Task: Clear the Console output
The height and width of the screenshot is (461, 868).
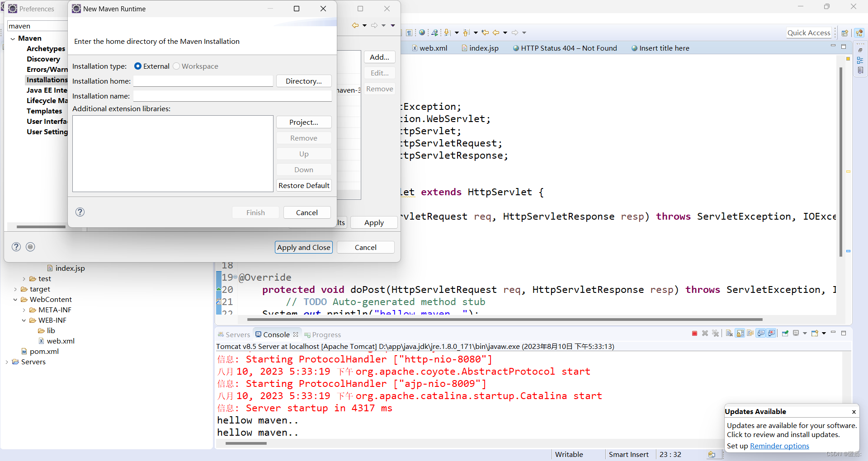Action: [729, 334]
